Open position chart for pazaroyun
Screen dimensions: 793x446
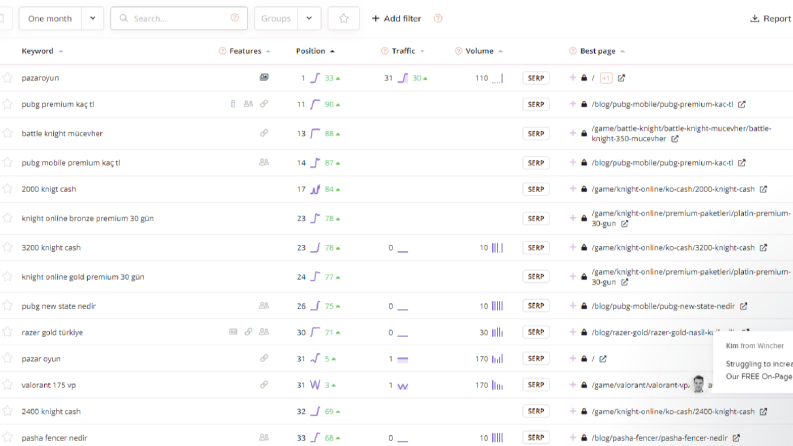315,78
